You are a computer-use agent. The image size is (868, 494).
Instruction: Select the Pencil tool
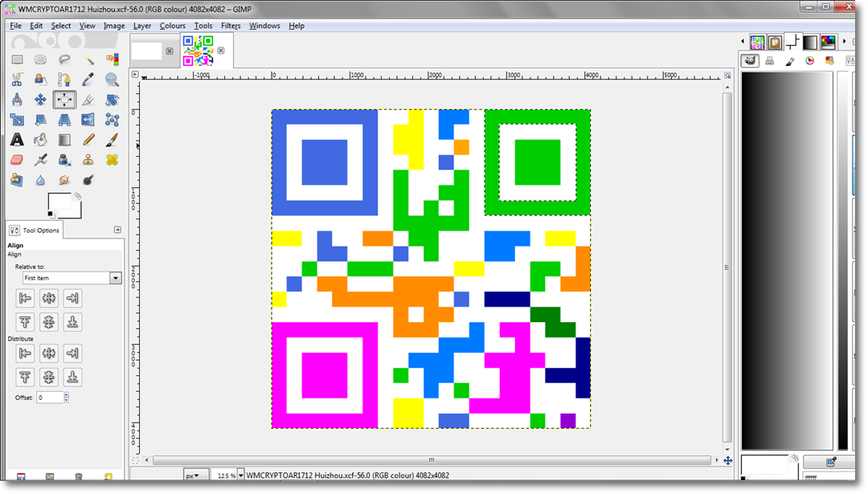tap(88, 140)
